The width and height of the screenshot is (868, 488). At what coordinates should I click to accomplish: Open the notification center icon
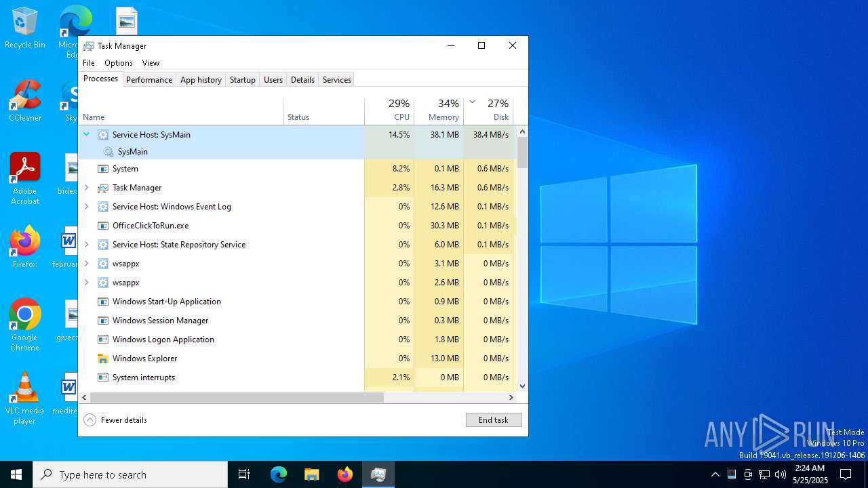pyautogui.click(x=846, y=474)
